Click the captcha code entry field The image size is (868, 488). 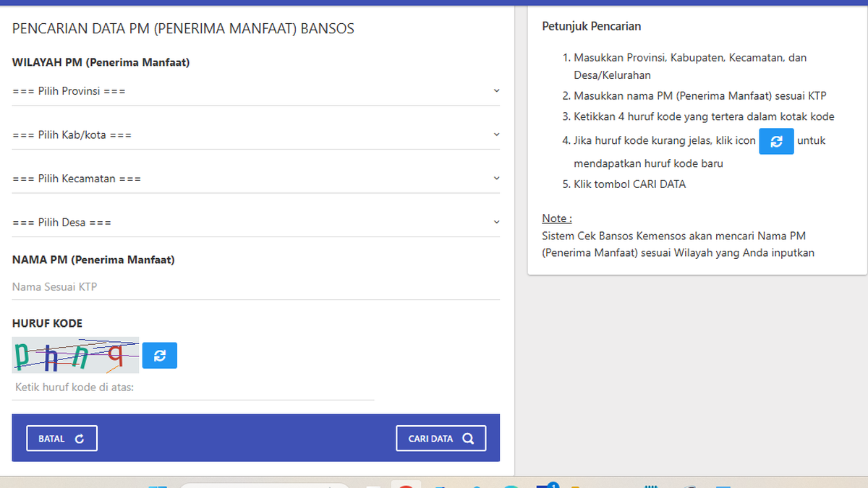[193, 388]
